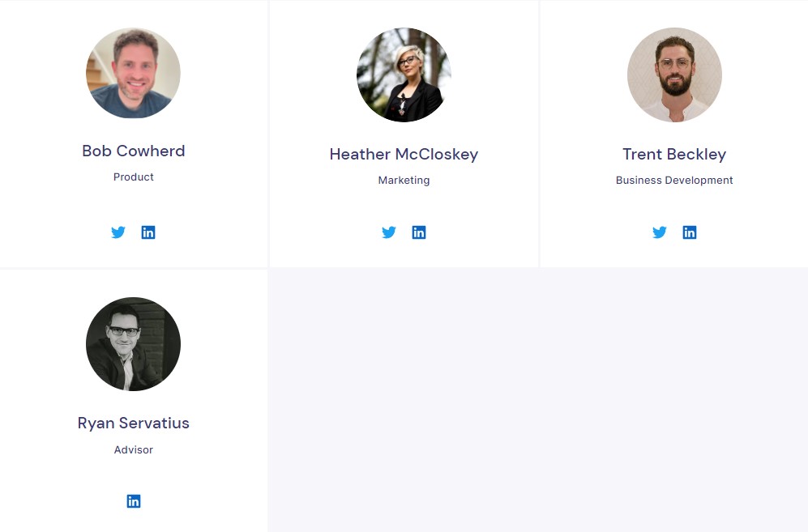Select the Business Development role text
Image resolution: width=808 pixels, height=532 pixels.
[674, 180]
